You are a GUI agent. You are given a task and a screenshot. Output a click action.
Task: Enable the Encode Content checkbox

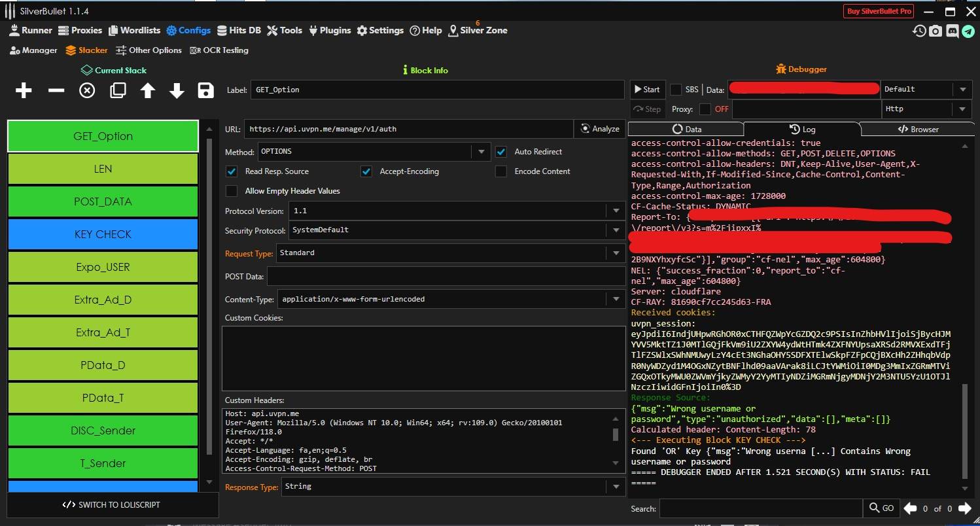pyautogui.click(x=501, y=171)
